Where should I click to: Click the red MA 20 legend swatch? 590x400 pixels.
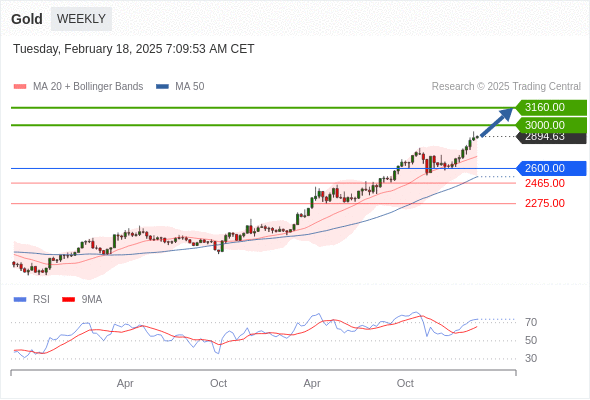[x=20, y=87]
